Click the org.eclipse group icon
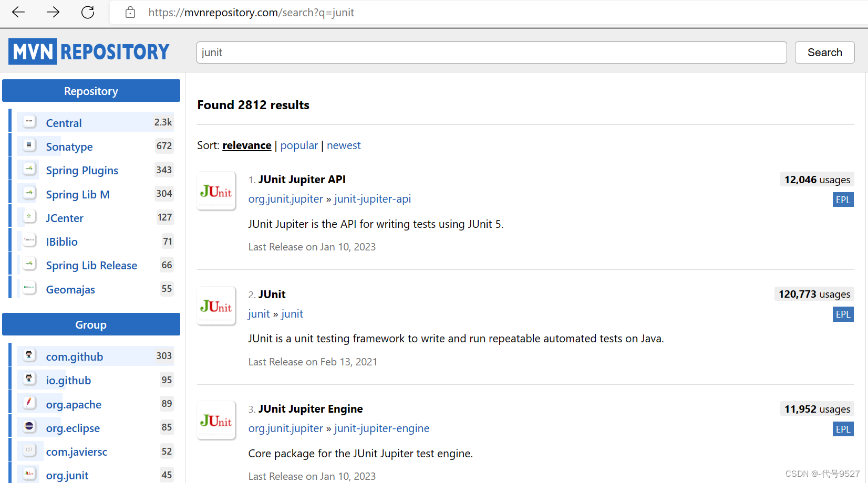The height and width of the screenshot is (483, 868). click(x=29, y=426)
